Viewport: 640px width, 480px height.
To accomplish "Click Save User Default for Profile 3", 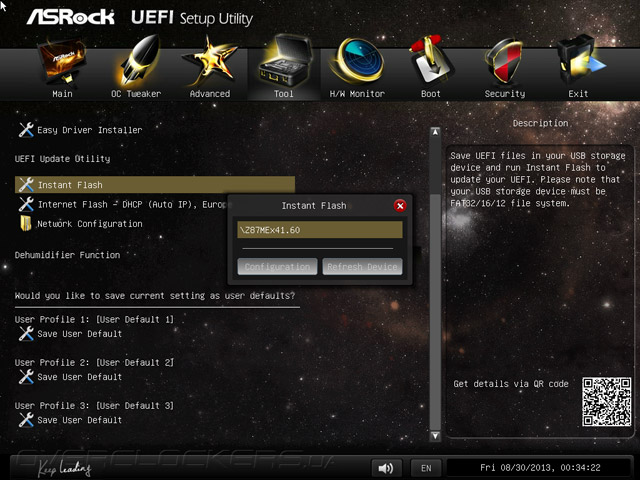I will click(80, 420).
